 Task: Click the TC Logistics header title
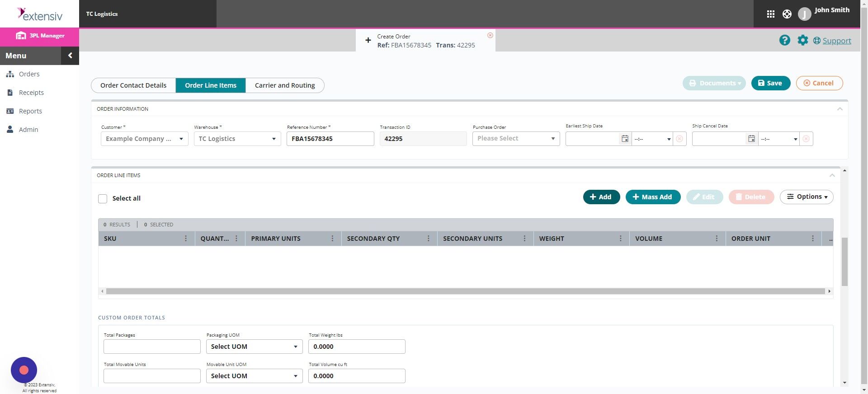tap(102, 14)
